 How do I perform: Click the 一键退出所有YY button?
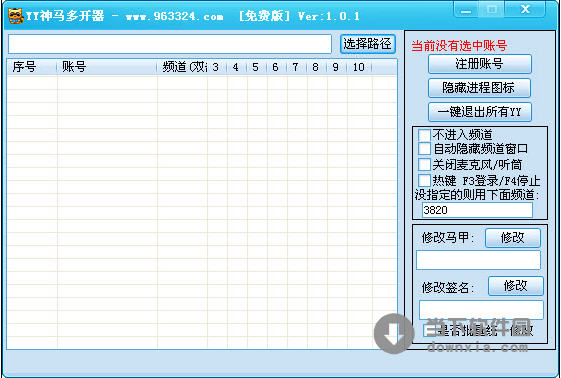pos(479,112)
